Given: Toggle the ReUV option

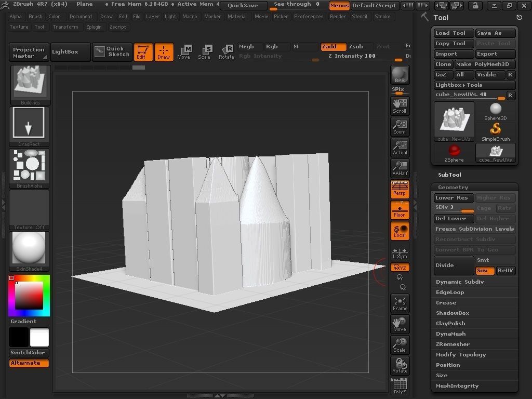Looking at the screenshot, I should pyautogui.click(x=506, y=270).
